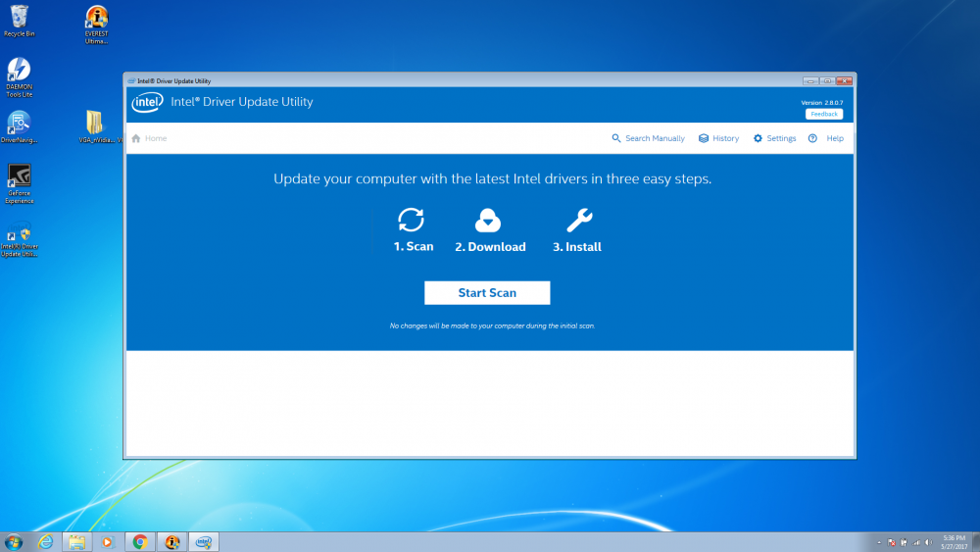This screenshot has height=552, width=980.
Task: Launch Internet Explorer from the taskbar
Action: [x=46, y=542]
